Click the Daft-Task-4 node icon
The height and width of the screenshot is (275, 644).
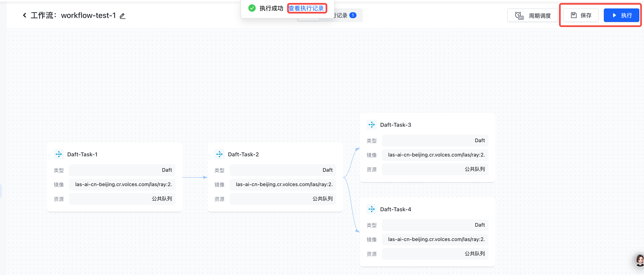(371, 209)
